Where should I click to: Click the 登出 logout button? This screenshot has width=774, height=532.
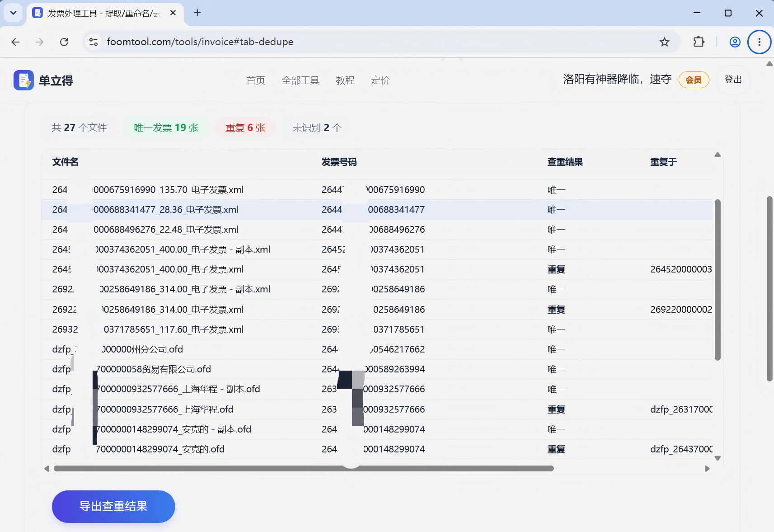coord(733,80)
